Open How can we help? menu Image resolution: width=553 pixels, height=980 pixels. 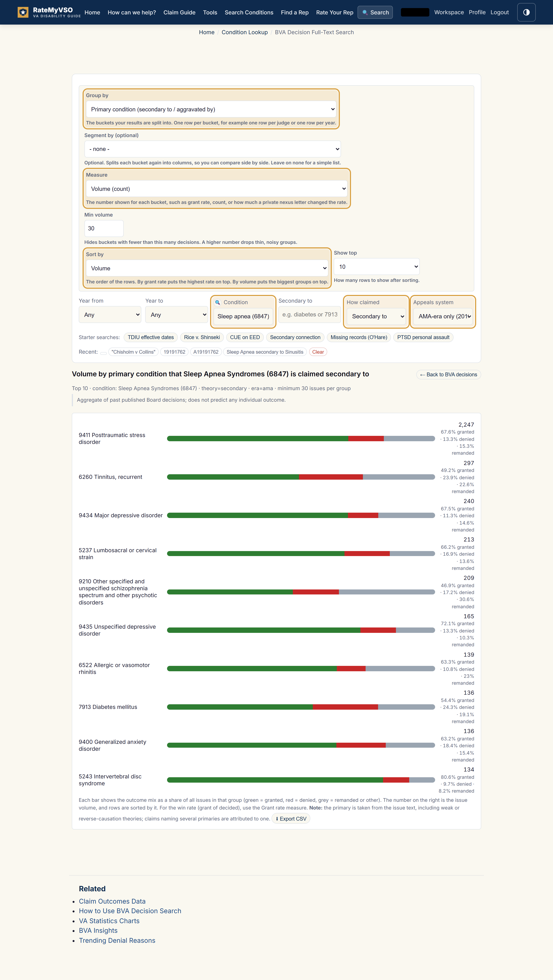[132, 12]
